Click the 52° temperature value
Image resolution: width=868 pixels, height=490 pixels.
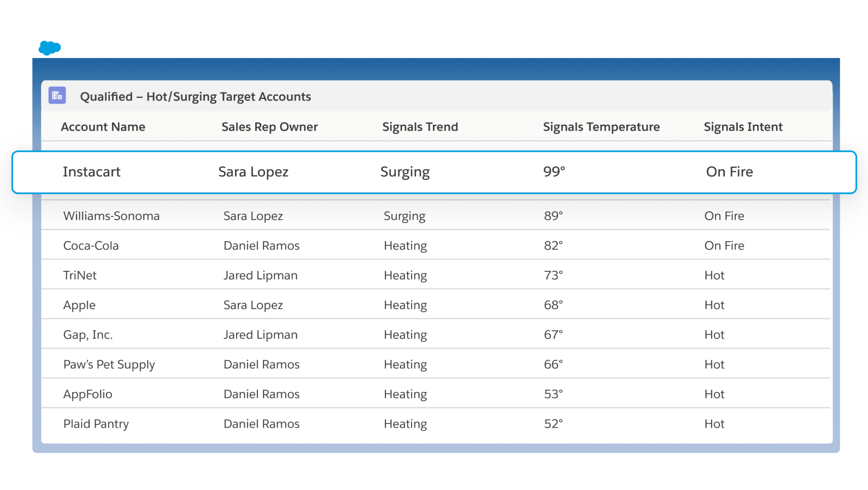tap(553, 424)
